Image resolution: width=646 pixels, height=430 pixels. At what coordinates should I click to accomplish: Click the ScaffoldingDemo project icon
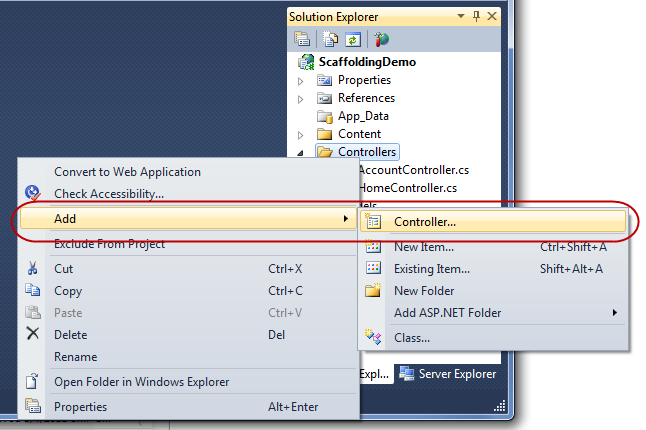tap(306, 62)
